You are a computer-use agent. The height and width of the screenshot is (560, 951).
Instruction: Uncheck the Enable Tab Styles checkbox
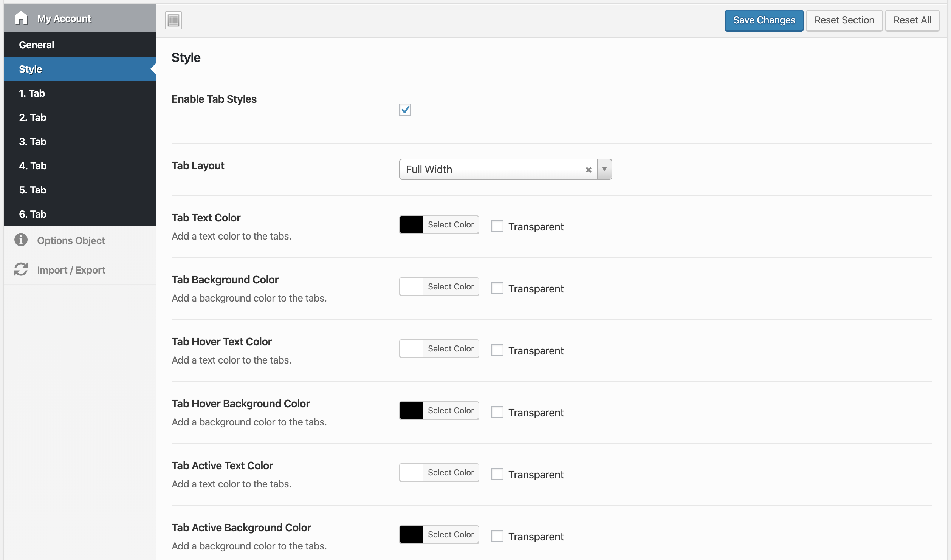tap(405, 110)
